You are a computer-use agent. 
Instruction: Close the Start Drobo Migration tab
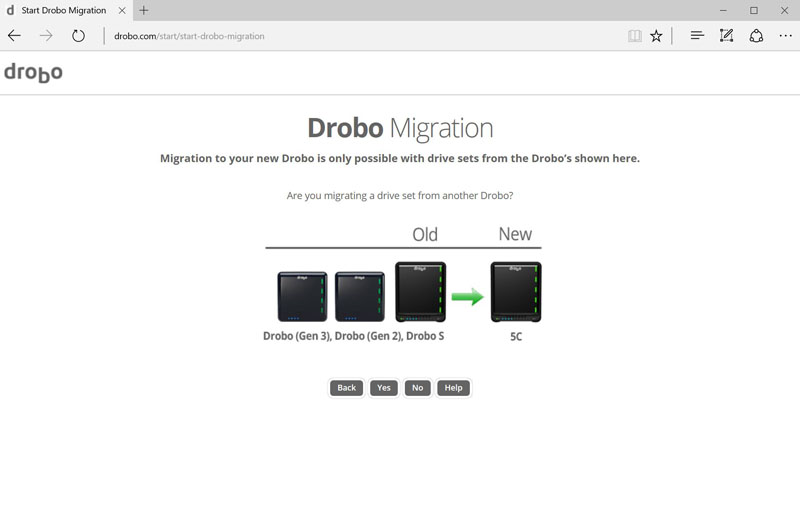pyautogui.click(x=122, y=10)
